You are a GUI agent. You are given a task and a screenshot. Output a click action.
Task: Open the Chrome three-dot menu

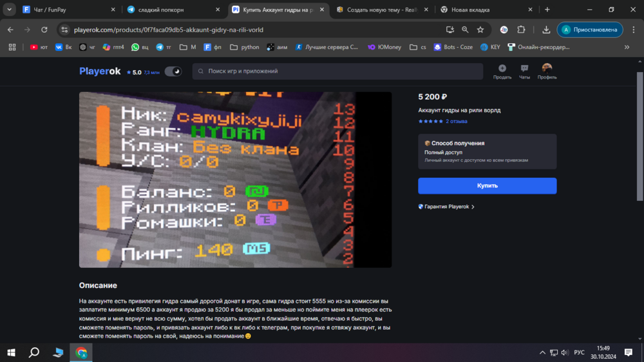[634, 30]
